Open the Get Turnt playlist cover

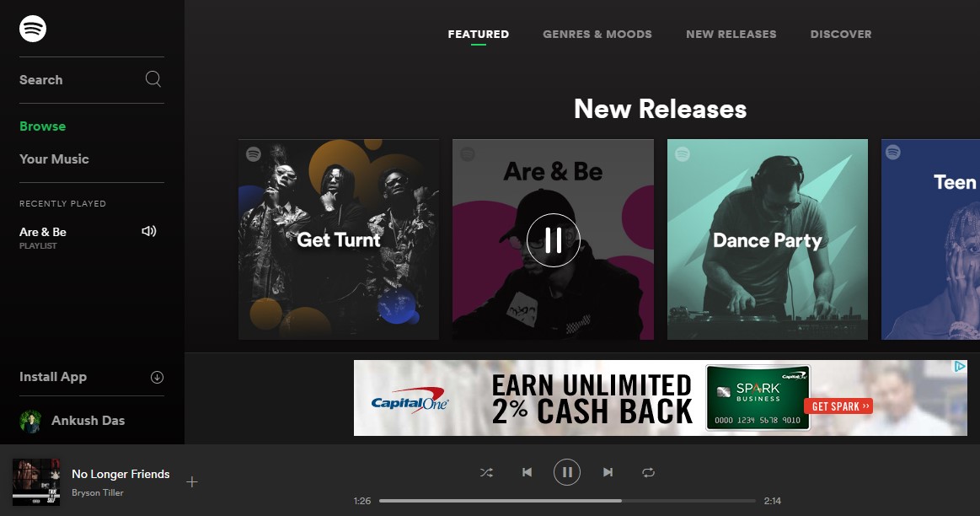[339, 239]
